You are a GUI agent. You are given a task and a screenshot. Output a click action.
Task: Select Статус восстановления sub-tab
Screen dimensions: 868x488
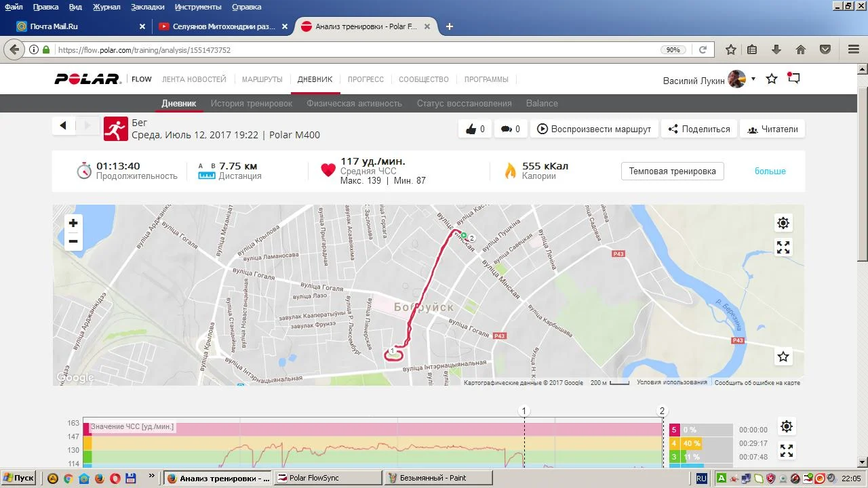(x=465, y=103)
